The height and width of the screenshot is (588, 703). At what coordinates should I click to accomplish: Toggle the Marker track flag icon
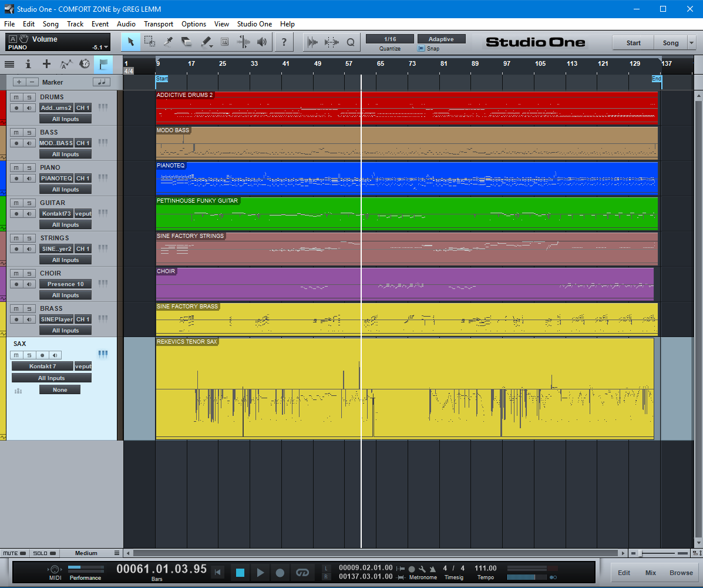tap(103, 65)
